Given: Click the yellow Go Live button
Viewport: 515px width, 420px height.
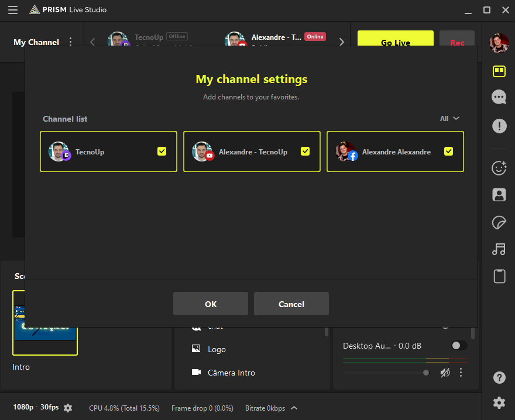Looking at the screenshot, I should 396,39.
